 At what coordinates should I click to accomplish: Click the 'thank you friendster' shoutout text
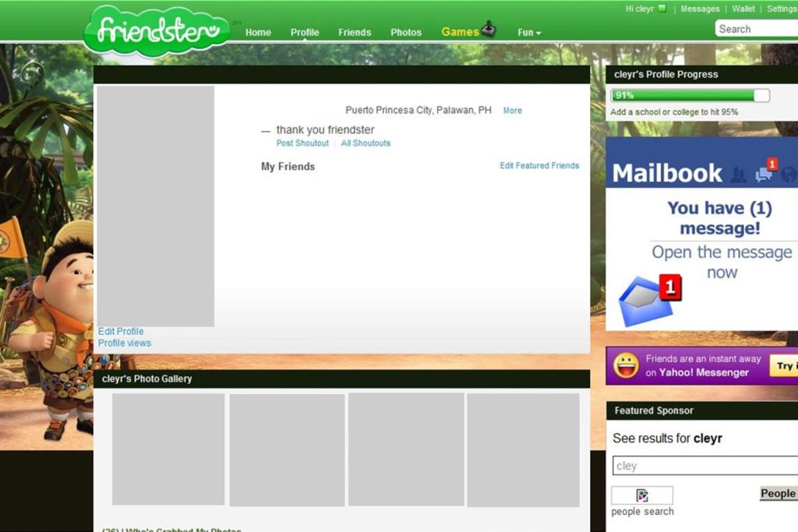[x=325, y=130]
